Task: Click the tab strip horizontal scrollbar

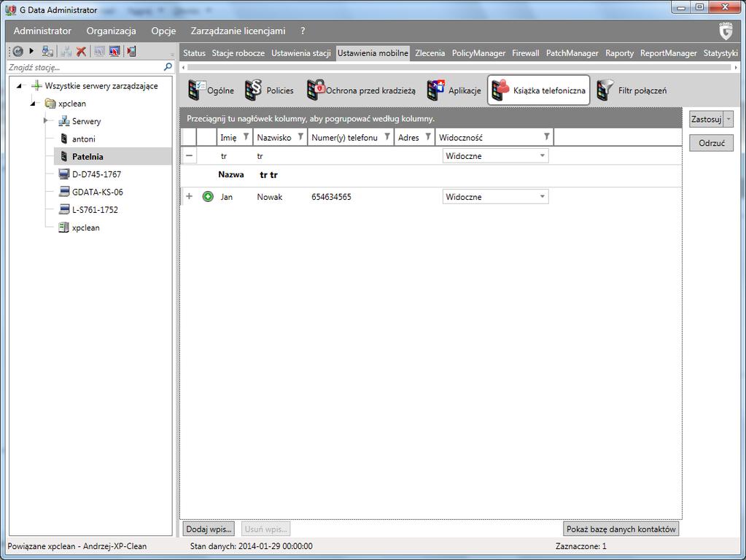Action: click(459, 67)
